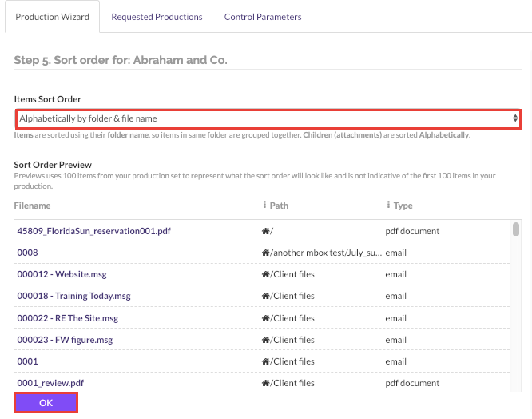Open the Control Parameters tab
The height and width of the screenshot is (419, 532).
tap(263, 17)
